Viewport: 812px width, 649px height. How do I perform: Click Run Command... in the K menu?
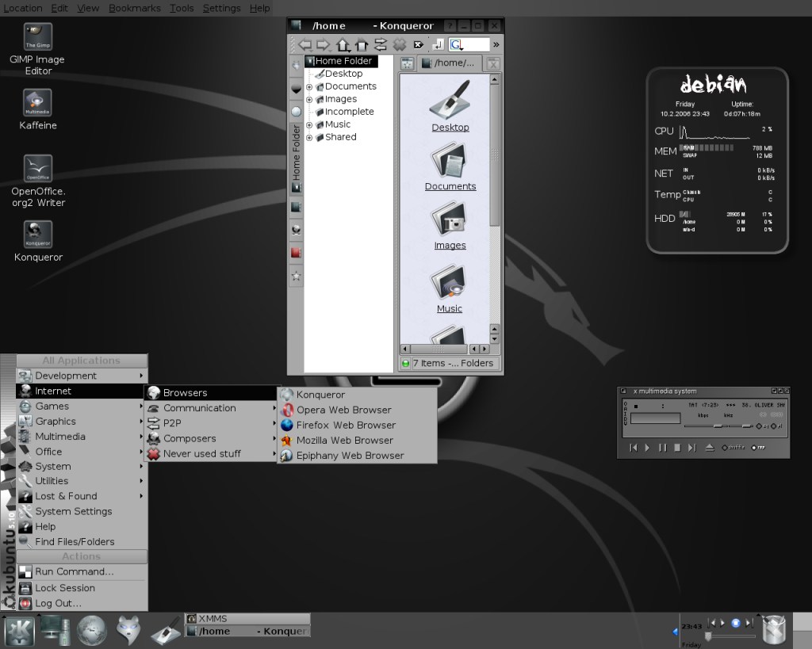pos(74,571)
